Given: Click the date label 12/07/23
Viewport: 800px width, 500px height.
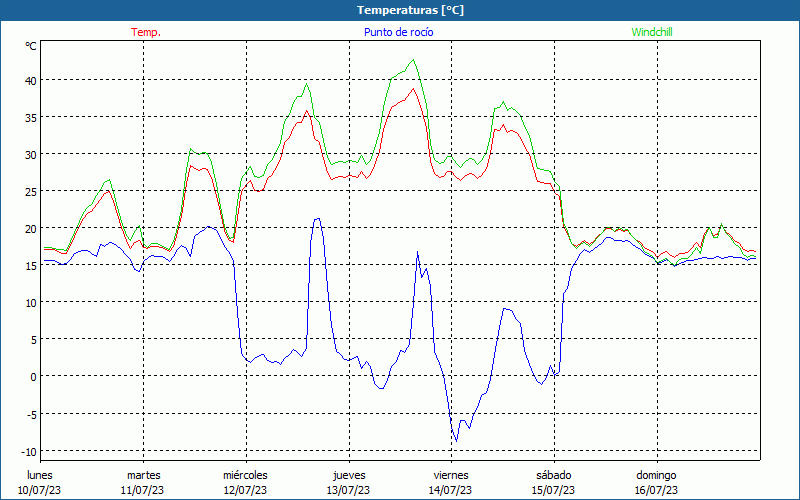Looking at the screenshot, I should [245, 490].
